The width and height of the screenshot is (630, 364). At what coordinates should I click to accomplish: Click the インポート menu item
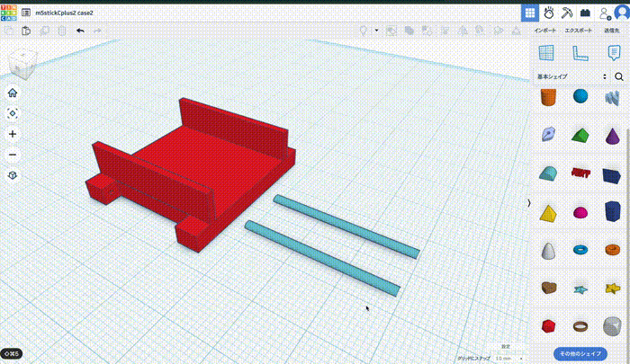(545, 31)
